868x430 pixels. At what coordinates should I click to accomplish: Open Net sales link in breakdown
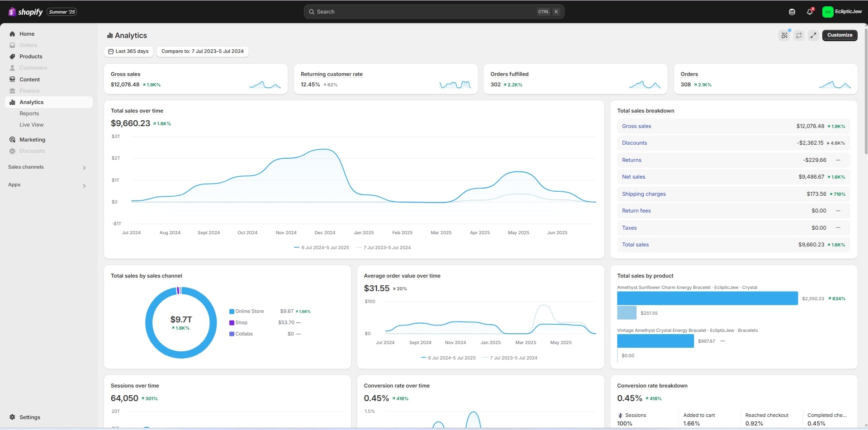pos(633,177)
